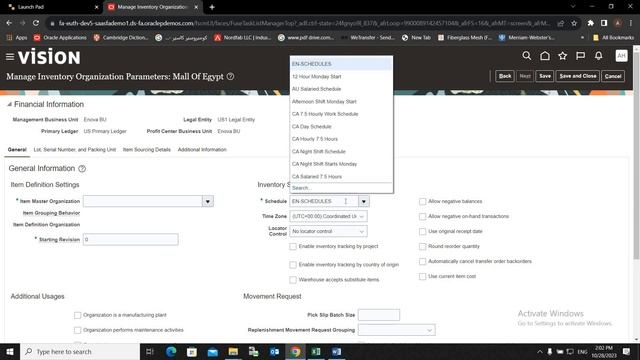Image resolution: width=640 pixels, height=360 pixels.
Task: Open Locator Control dropdown
Action: [x=328, y=231]
